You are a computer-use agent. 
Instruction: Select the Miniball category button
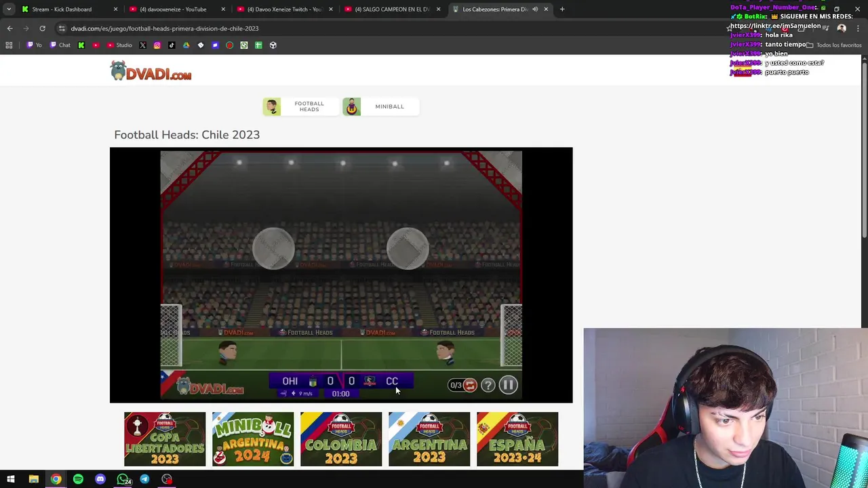[380, 106]
